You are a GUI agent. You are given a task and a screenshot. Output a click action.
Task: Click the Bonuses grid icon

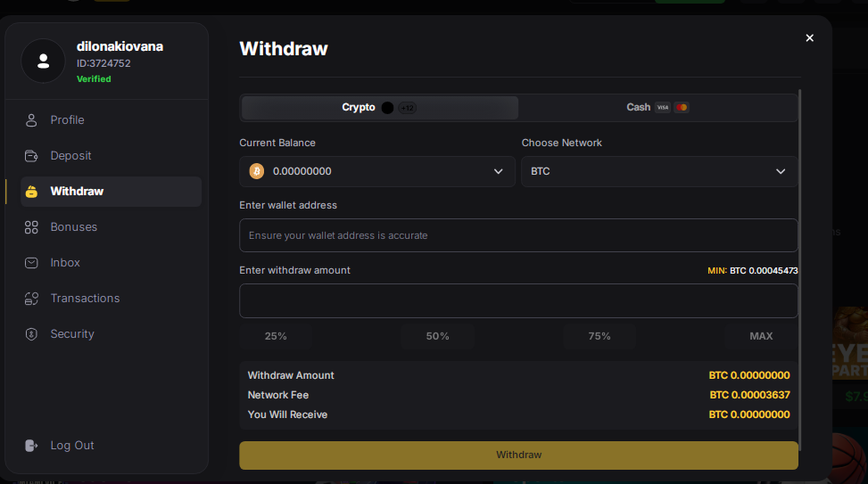coord(31,227)
